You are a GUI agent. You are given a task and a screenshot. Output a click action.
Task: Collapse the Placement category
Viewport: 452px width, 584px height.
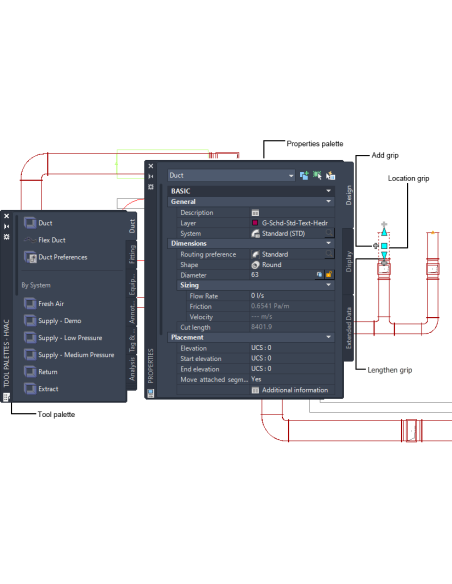pyautogui.click(x=328, y=337)
